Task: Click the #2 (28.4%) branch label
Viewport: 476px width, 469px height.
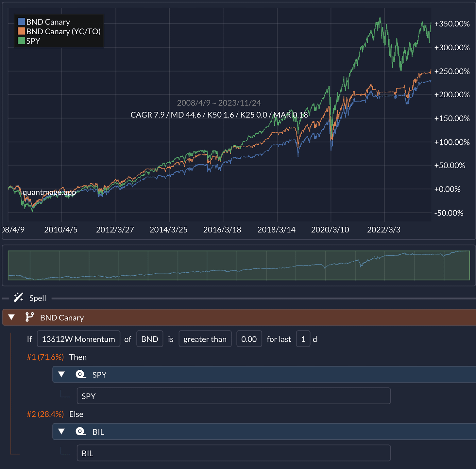Action: click(x=45, y=414)
